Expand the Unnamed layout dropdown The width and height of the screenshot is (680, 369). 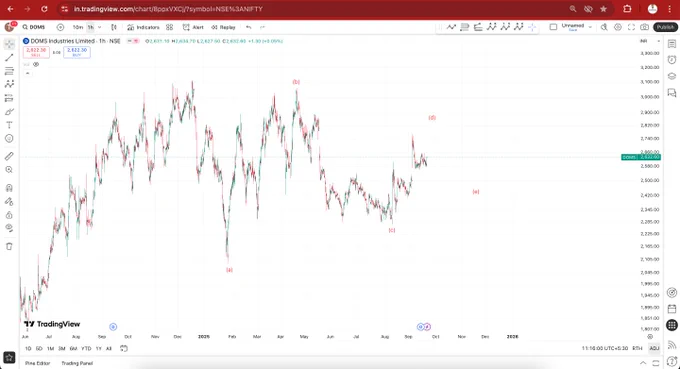[590, 27]
